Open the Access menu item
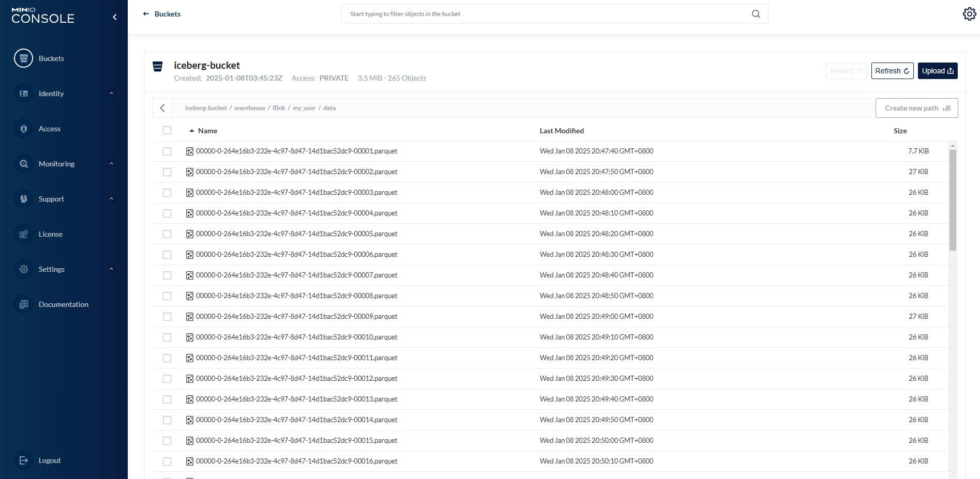Viewport: 980px width, 479px height. (49, 129)
